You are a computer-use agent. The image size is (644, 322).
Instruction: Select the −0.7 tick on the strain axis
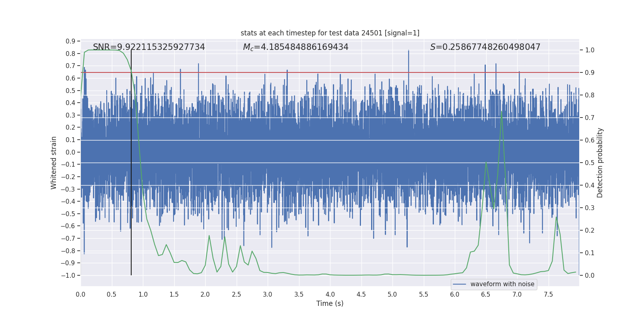(x=68, y=238)
